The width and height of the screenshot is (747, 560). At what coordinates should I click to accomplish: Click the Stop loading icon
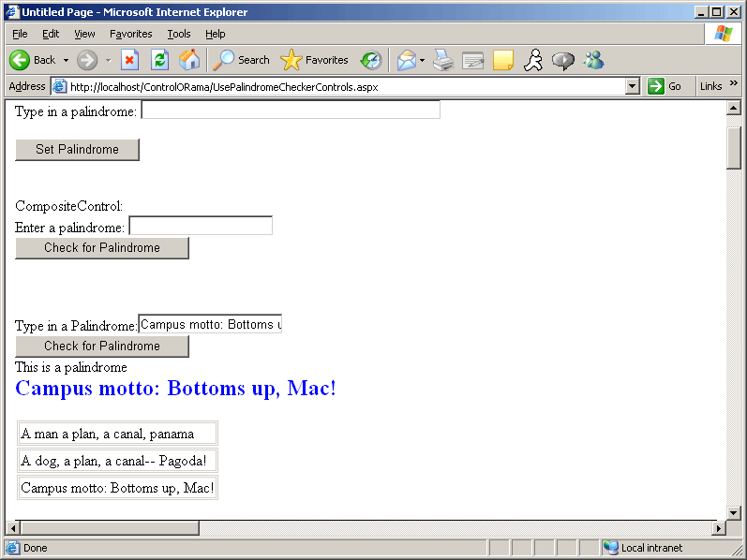point(129,60)
